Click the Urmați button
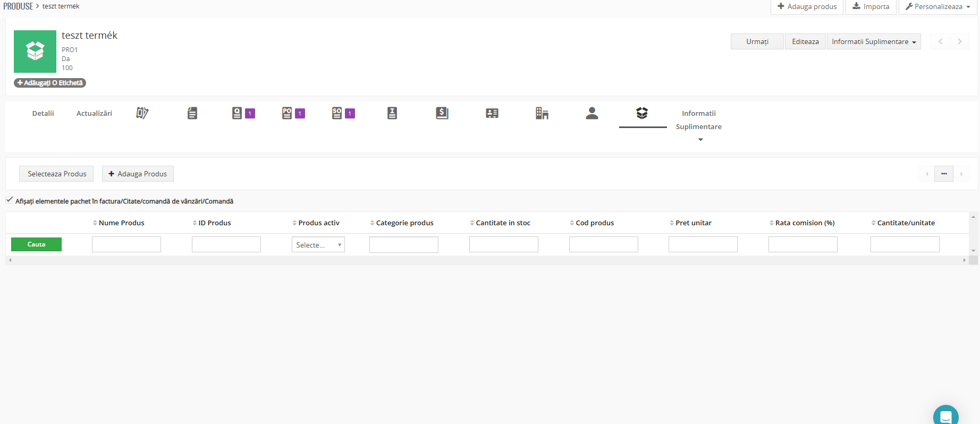Viewport: 980px width, 424px height. click(757, 41)
